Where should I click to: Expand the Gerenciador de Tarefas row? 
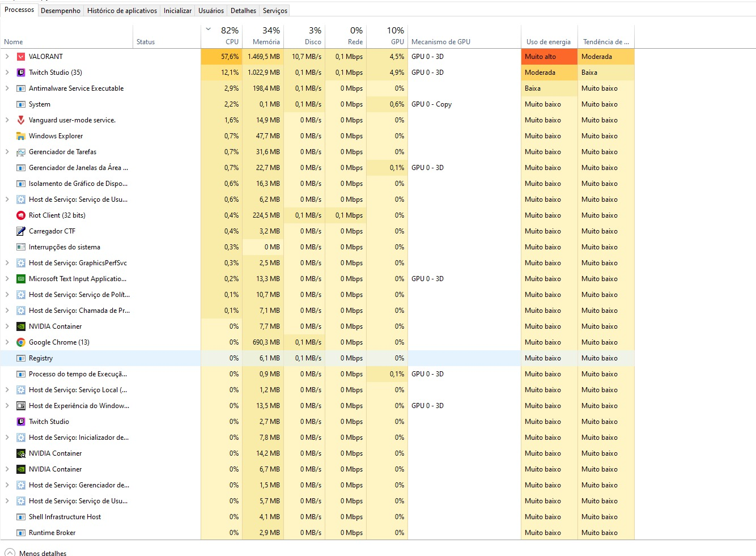click(7, 152)
